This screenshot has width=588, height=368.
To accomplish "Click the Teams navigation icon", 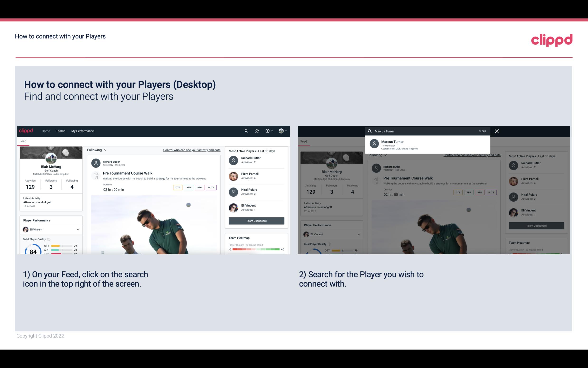I will click(61, 131).
